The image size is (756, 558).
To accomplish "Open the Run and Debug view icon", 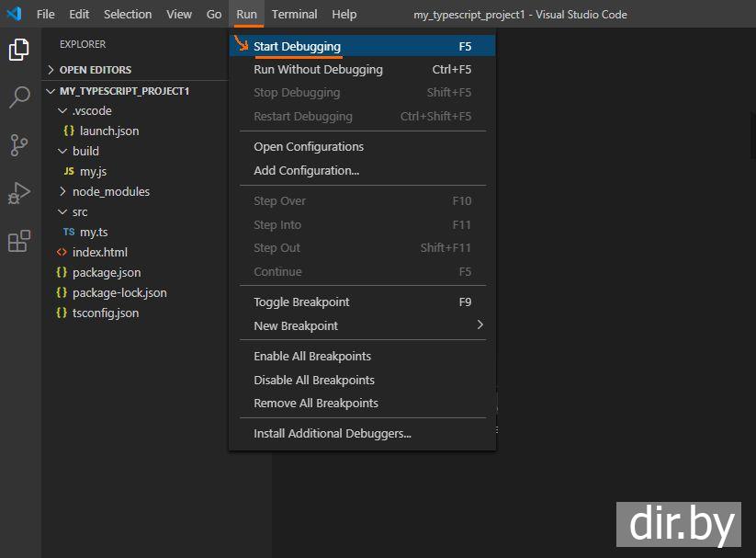I will (x=18, y=194).
